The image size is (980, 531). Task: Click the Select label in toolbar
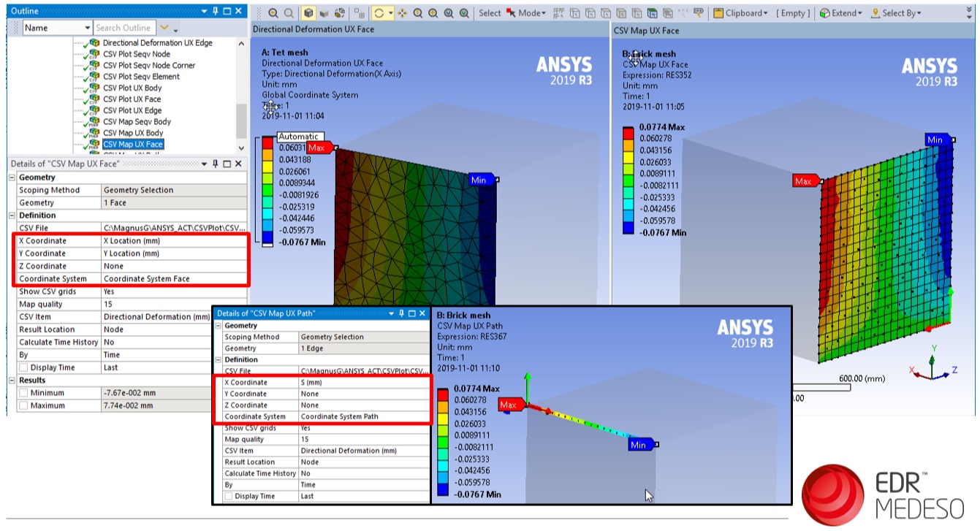point(489,13)
